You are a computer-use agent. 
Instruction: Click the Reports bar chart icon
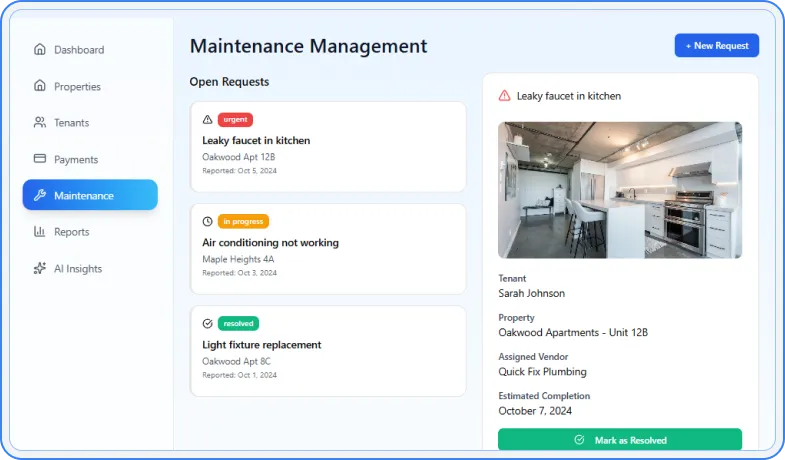coord(40,232)
